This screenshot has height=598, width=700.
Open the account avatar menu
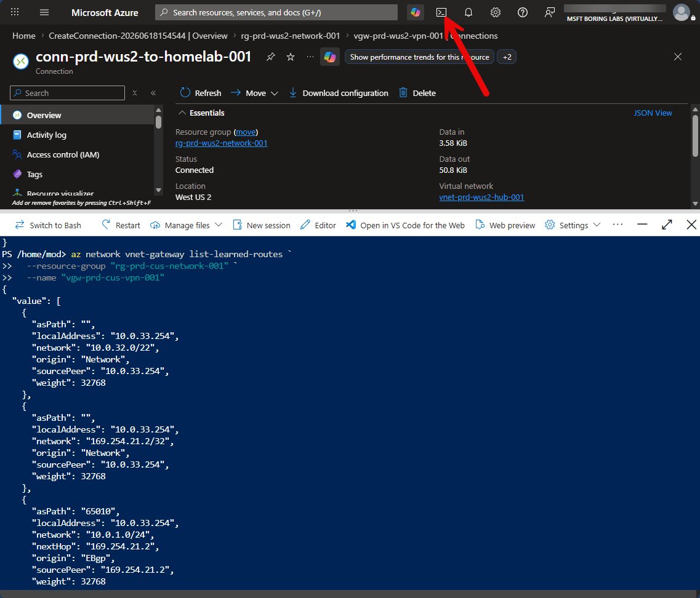click(x=682, y=12)
